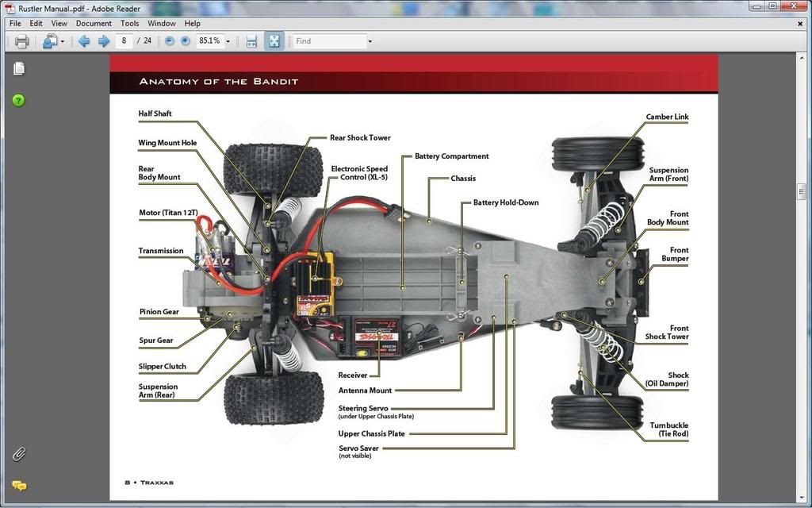Select scrolling mode page icon
The width and height of the screenshot is (812, 508).
(x=251, y=41)
